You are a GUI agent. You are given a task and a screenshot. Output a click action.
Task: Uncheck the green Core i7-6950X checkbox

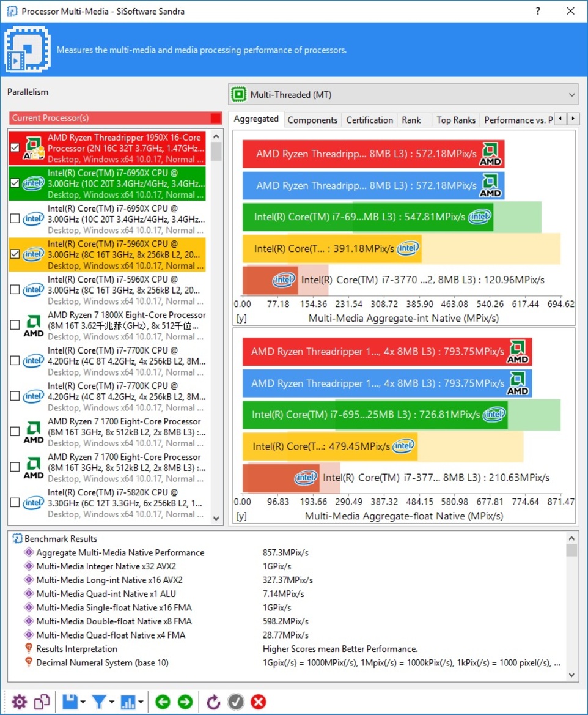(15, 183)
